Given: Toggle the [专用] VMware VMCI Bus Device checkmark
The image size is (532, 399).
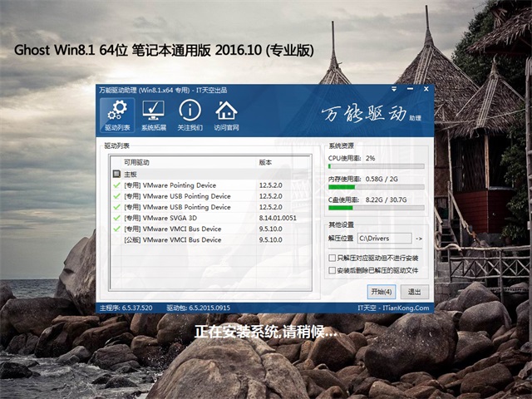Looking at the screenshot, I should (116, 229).
